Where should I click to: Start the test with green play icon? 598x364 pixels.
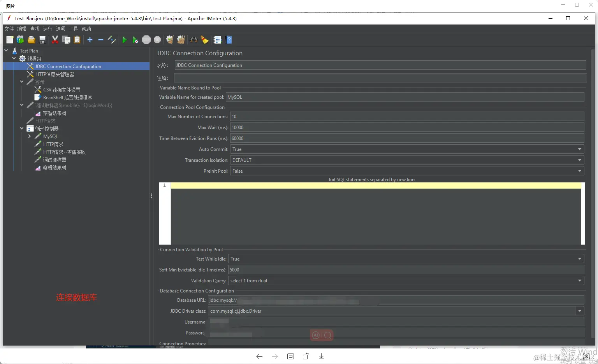125,40
